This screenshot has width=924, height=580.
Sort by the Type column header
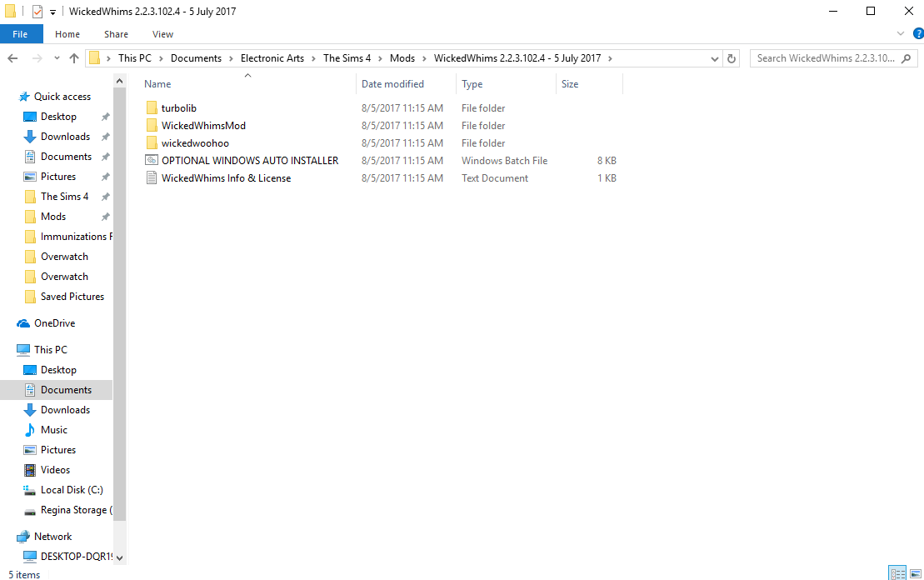coord(507,83)
